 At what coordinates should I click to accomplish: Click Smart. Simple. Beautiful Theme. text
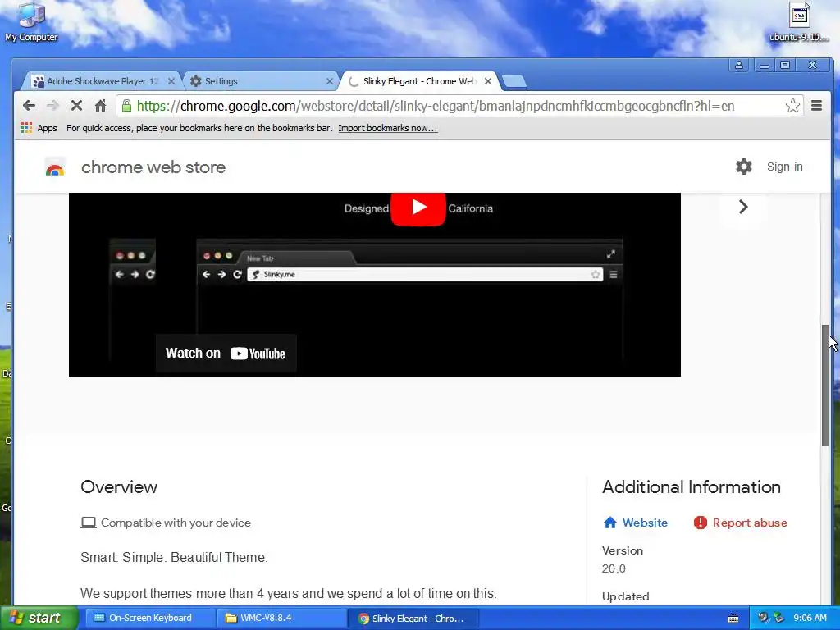[174, 558]
